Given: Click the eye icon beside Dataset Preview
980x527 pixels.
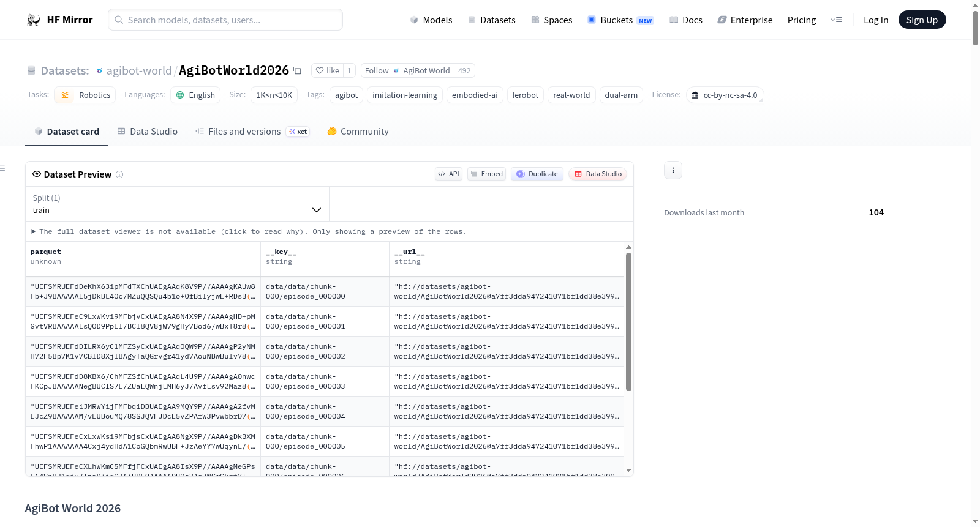Looking at the screenshot, I should (37, 174).
